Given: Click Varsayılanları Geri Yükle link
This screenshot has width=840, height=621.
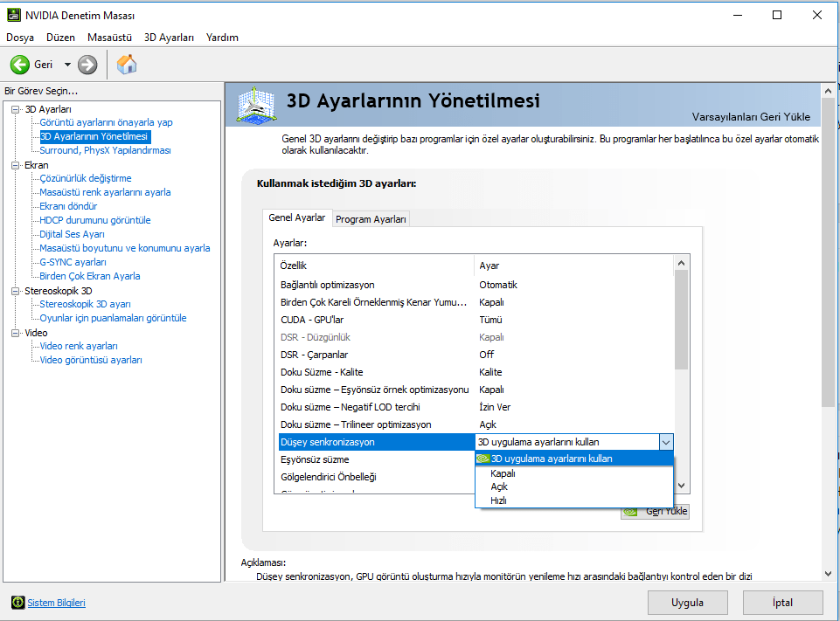Looking at the screenshot, I should click(x=751, y=117).
